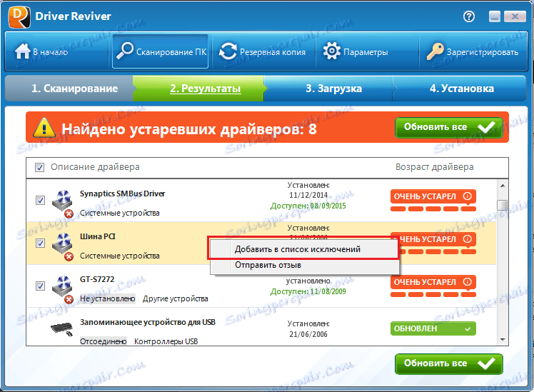Click the GT-S7272 device icon
Image resolution: width=534 pixels, height=392 pixels.
tap(63, 289)
